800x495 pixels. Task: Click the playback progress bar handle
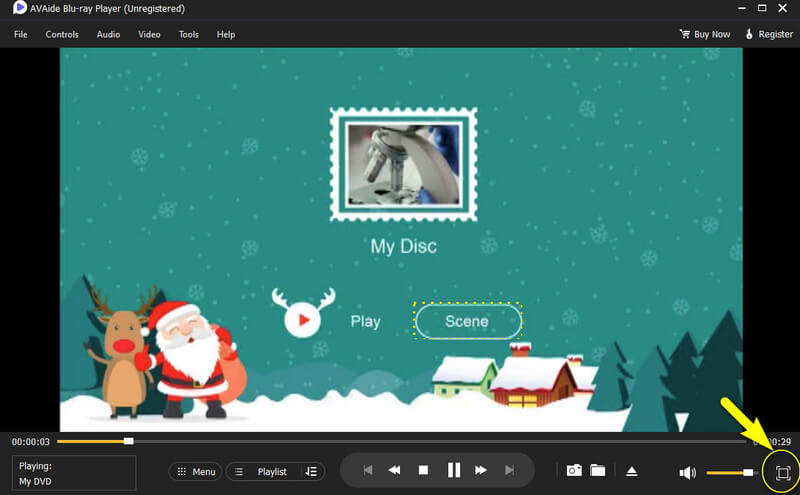(129, 441)
